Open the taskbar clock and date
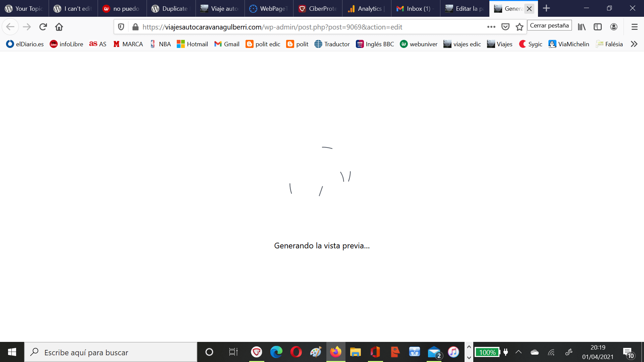The width and height of the screenshot is (644, 362). (x=598, y=352)
